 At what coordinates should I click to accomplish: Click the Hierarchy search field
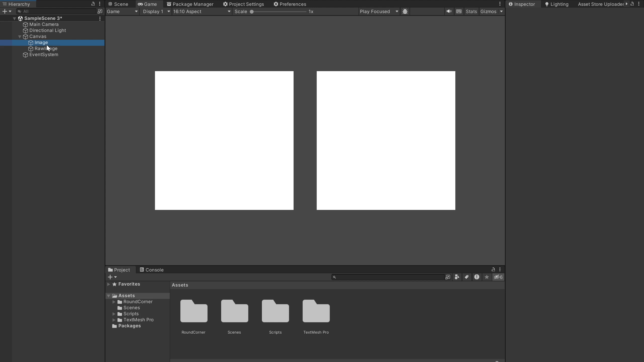tap(56, 11)
